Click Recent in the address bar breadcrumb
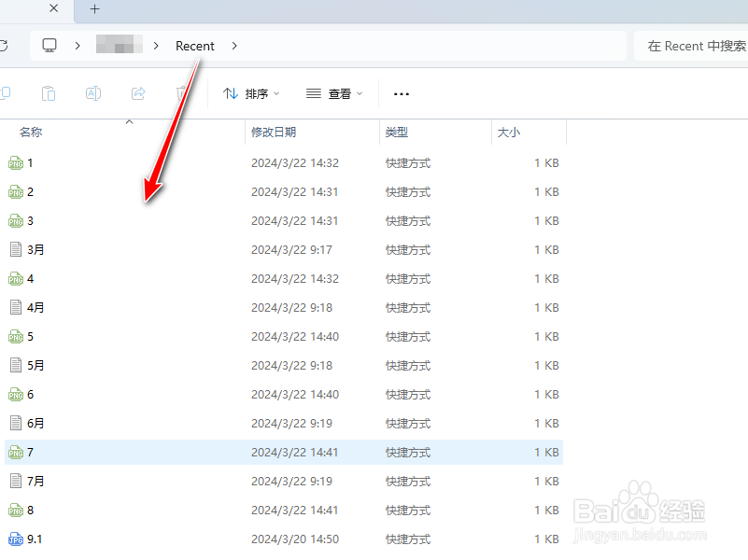Screen dimensions: 748x560 pos(195,45)
